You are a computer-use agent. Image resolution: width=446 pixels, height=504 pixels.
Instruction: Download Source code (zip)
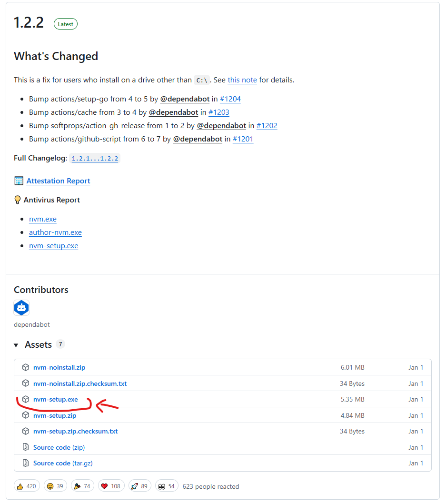tap(59, 447)
